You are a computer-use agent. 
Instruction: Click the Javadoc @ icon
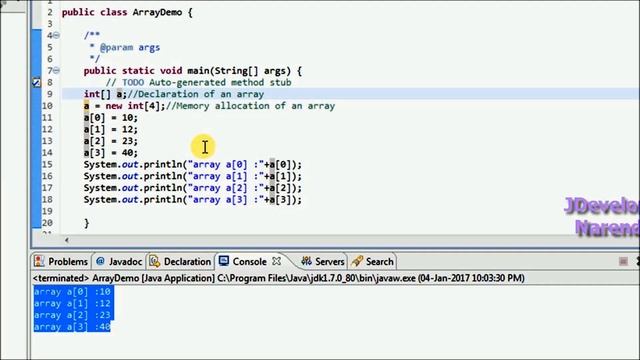(100, 261)
